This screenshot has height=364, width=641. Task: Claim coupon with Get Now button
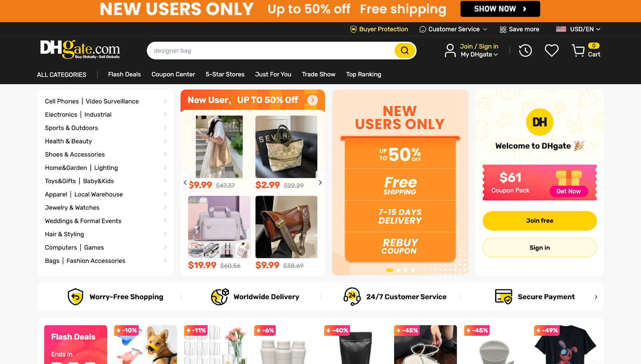click(568, 191)
